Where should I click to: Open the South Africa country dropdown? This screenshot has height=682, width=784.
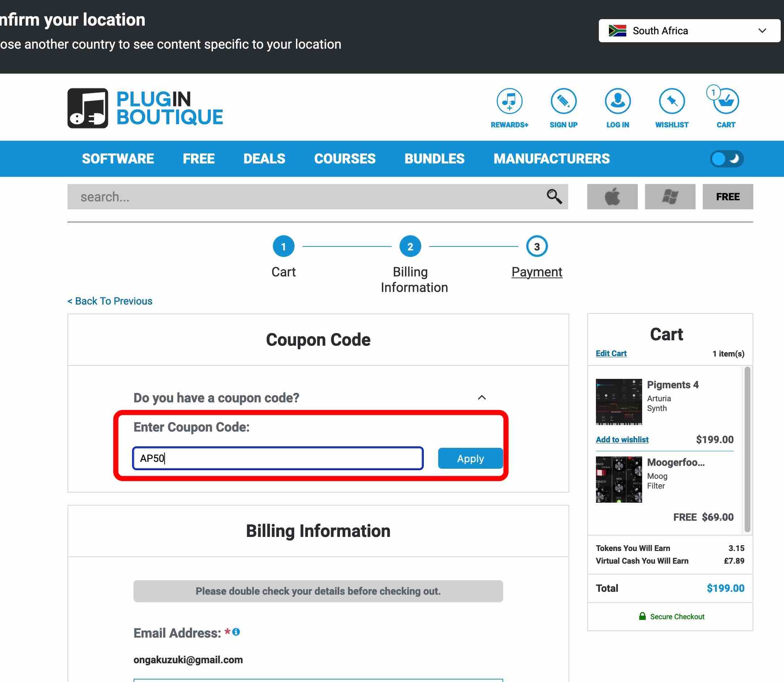[x=689, y=31]
